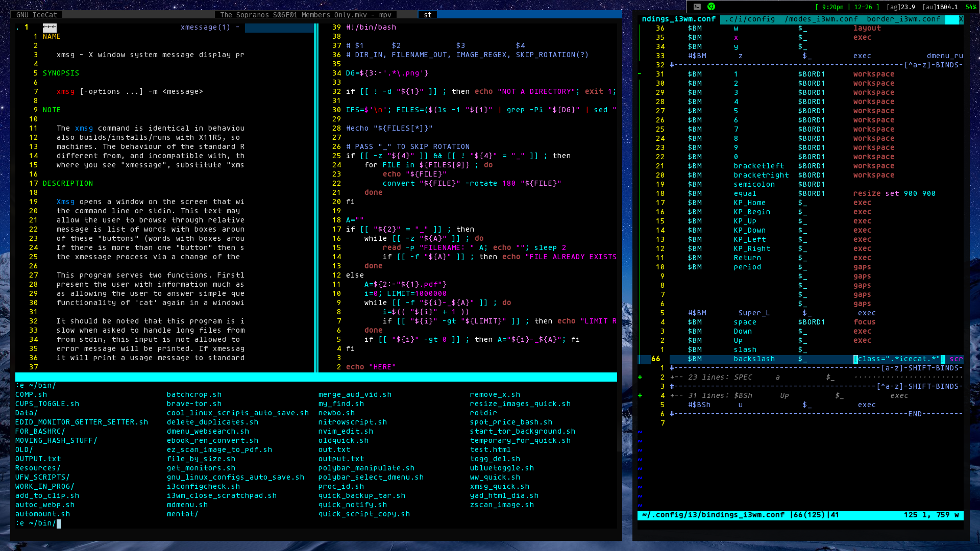
Task: Click the [ag]23.9 silver price entry
Action: 901,7
